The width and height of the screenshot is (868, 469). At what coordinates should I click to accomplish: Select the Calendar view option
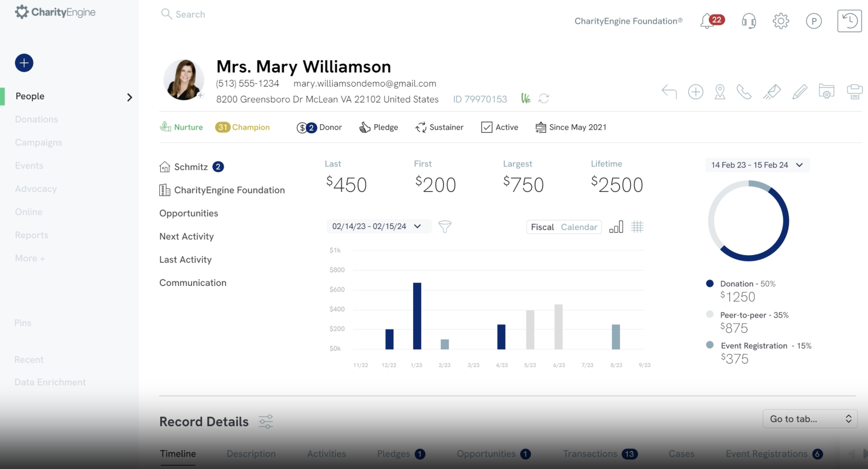coord(579,227)
